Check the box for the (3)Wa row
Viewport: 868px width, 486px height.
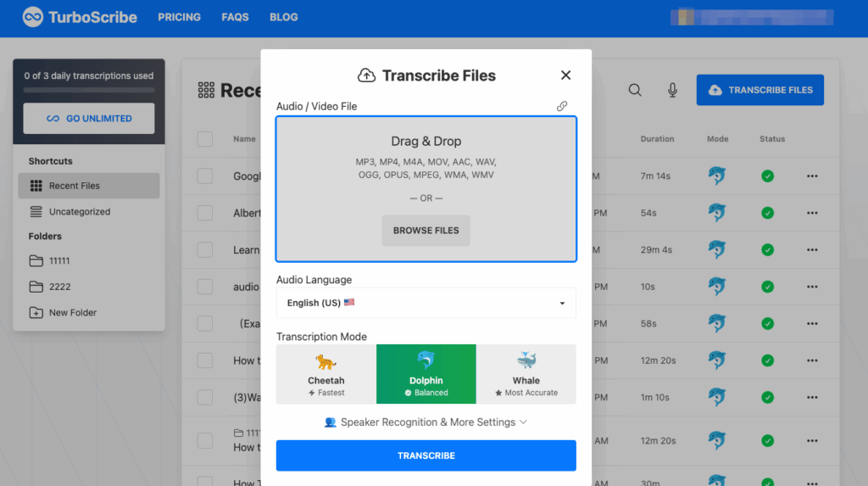point(205,397)
